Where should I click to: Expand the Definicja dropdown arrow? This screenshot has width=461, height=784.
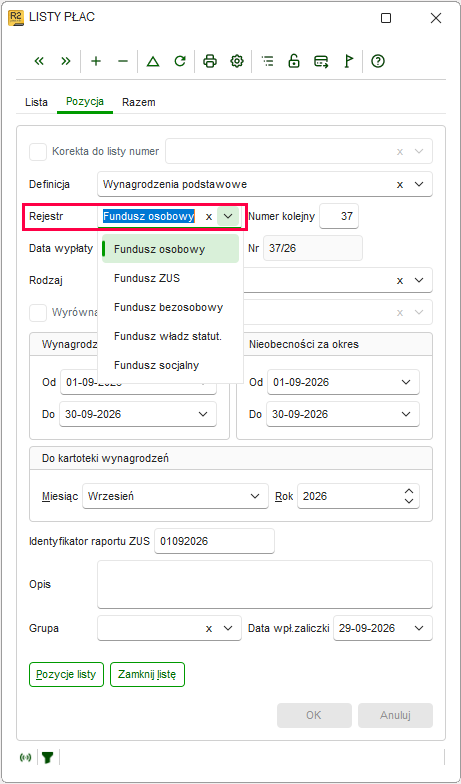tap(419, 184)
